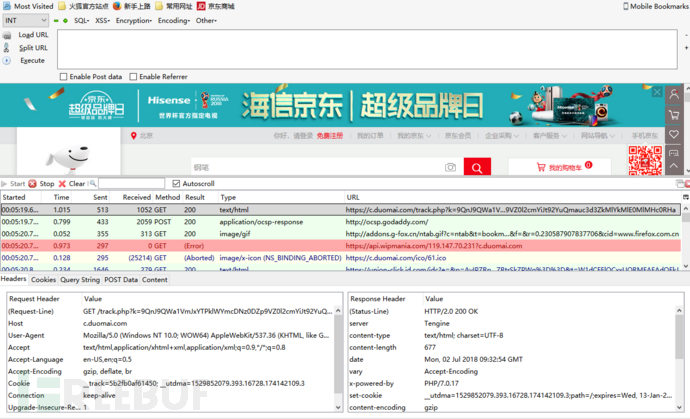Expand the 我的京东 dropdown
This screenshot has height=419, width=690.
pos(414,136)
